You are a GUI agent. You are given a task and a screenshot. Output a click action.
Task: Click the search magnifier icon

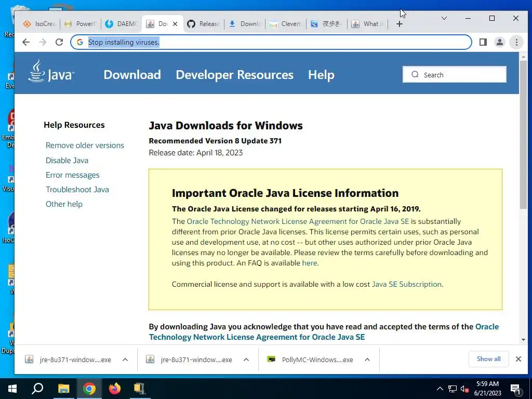click(415, 74)
